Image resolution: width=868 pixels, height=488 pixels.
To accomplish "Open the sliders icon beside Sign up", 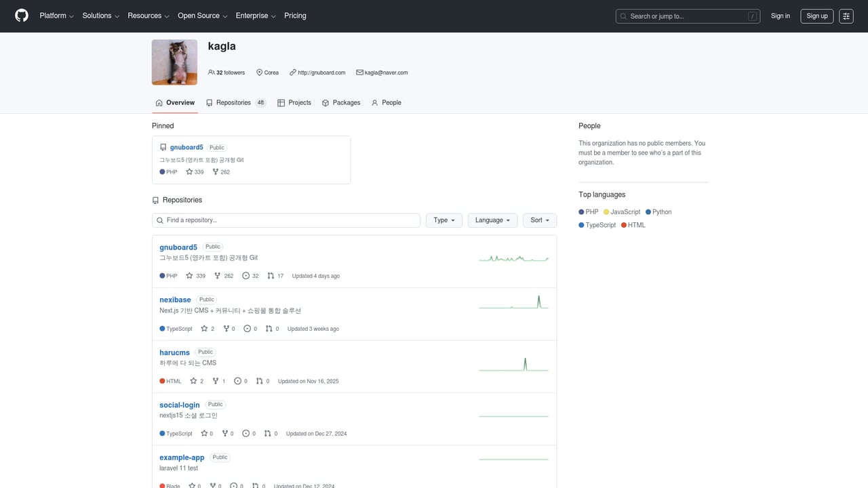I will click(846, 16).
